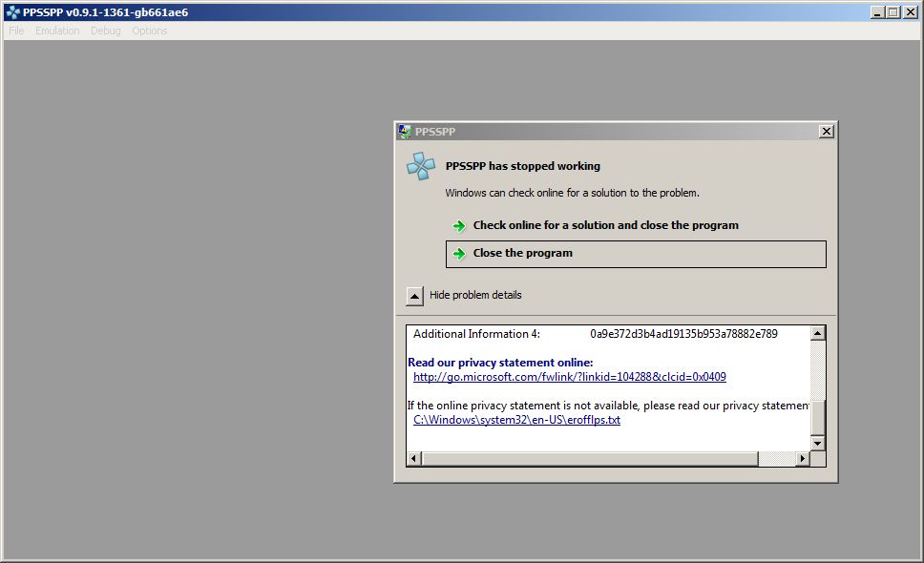The width and height of the screenshot is (924, 563).
Task: Choose Check online for a solution and close
Action: click(x=605, y=226)
